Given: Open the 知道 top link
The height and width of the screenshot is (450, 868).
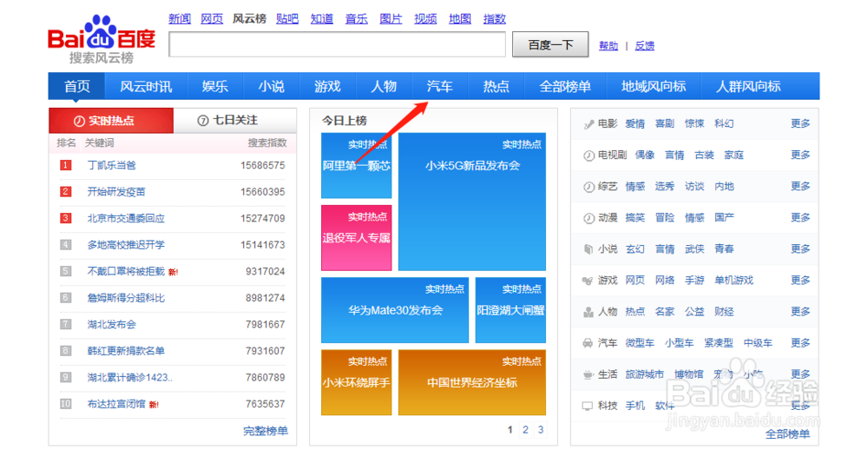Looking at the screenshot, I should click(x=322, y=19).
